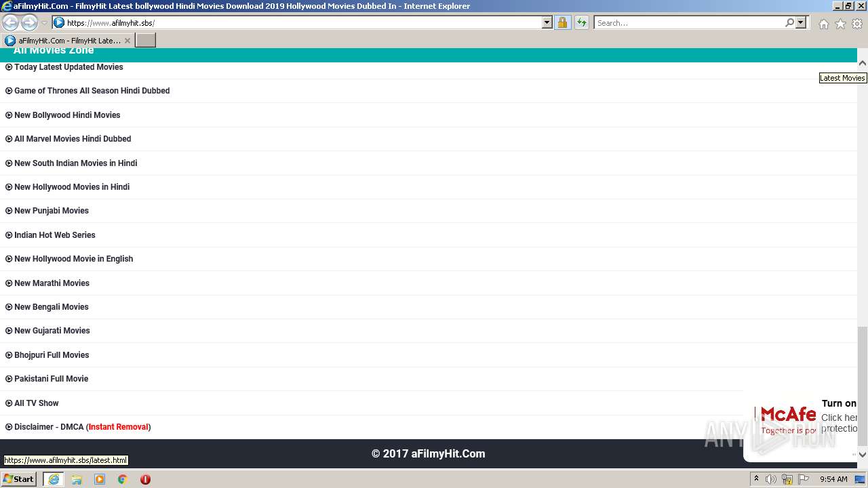Show hidden system tray icons
The height and width of the screenshot is (488, 868).
(756, 479)
